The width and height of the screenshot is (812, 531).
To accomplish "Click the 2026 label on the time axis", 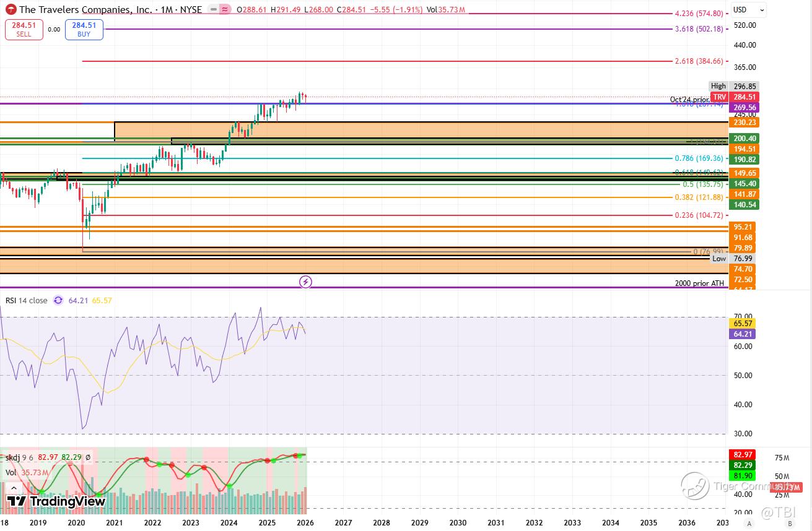I will pos(305,523).
